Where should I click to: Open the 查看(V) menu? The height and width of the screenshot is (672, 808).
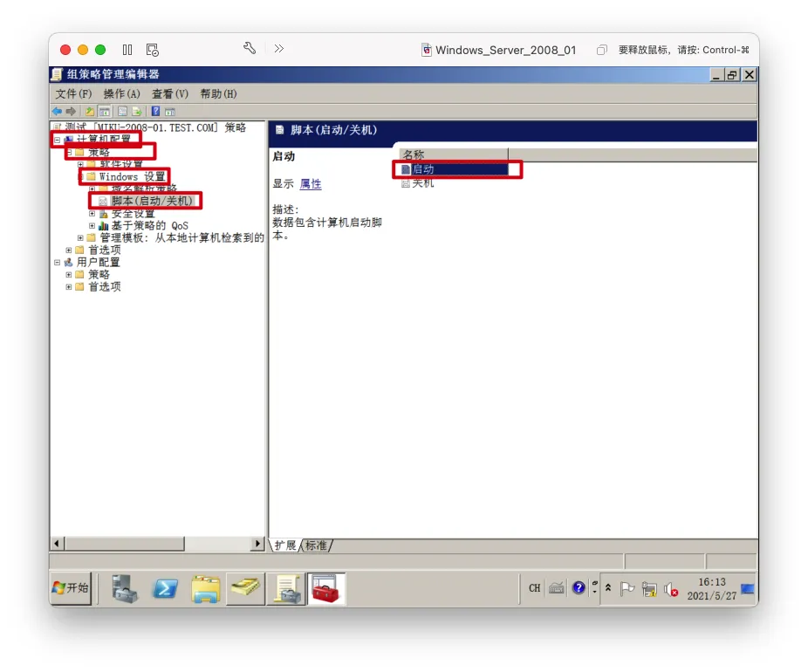tap(170, 93)
